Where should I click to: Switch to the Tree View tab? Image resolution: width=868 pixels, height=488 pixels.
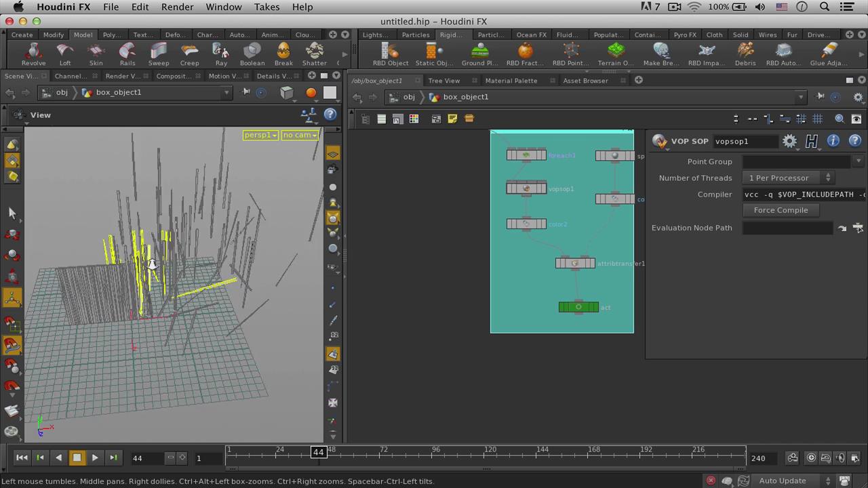pyautogui.click(x=443, y=80)
